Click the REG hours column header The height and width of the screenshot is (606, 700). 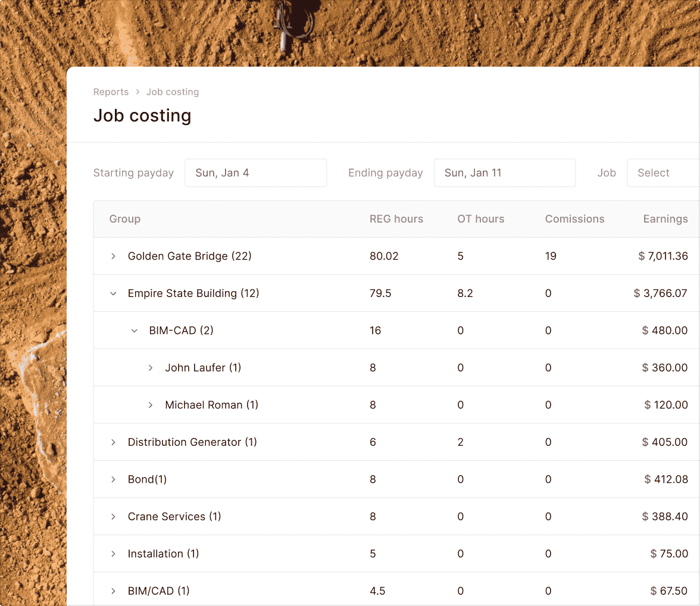pos(396,219)
